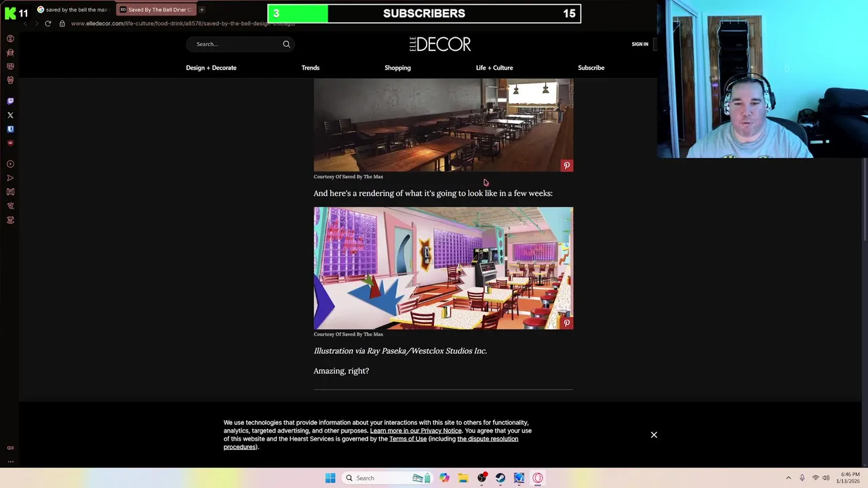Viewport: 868px width, 488px height.
Task: Click the red shield icon in the sidebar
Action: 10,143
